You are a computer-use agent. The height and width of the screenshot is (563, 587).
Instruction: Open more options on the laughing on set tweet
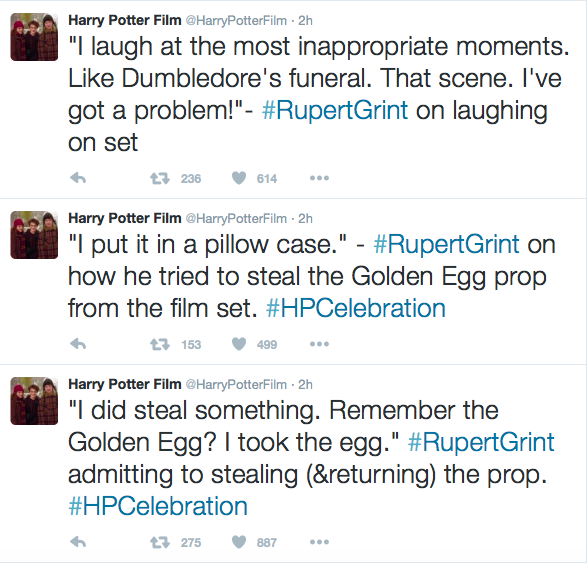pos(319,178)
